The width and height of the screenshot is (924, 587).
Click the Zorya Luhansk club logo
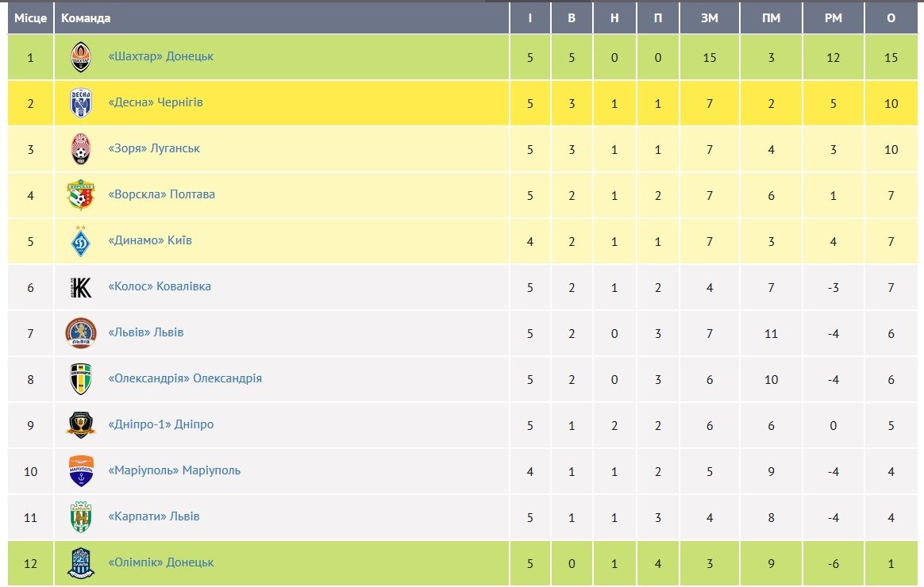[x=81, y=149]
